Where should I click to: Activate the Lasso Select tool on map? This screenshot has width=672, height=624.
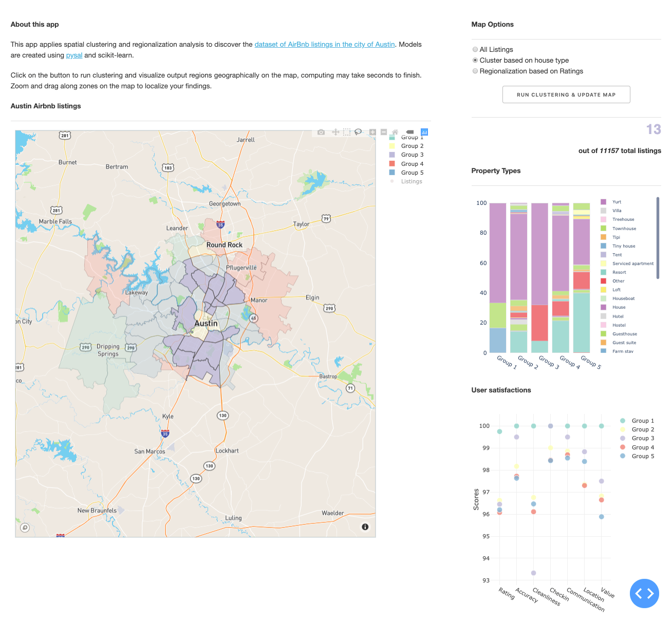pos(358,132)
